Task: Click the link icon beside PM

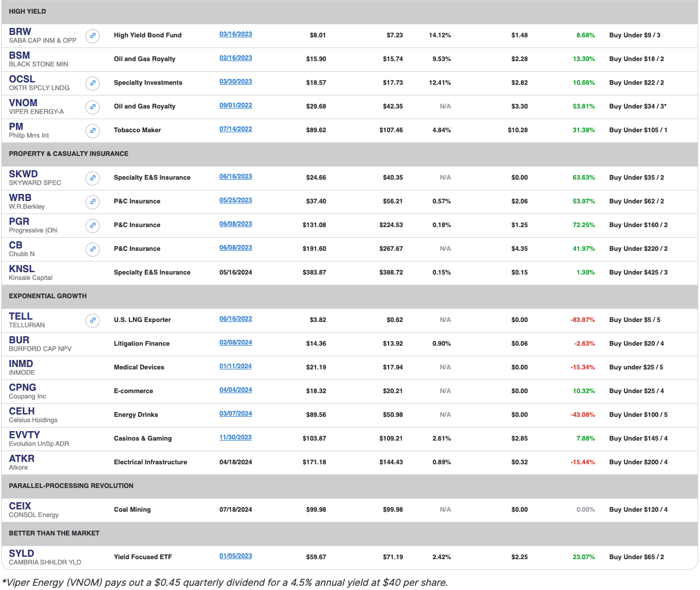Action: pos(93,130)
